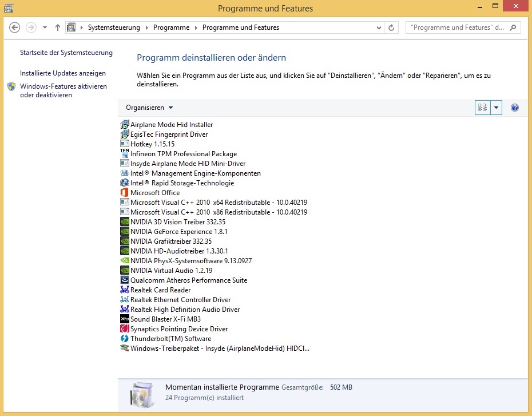
Task: Select Systemsteuerung in the breadcrumb path
Action: [x=114, y=27]
